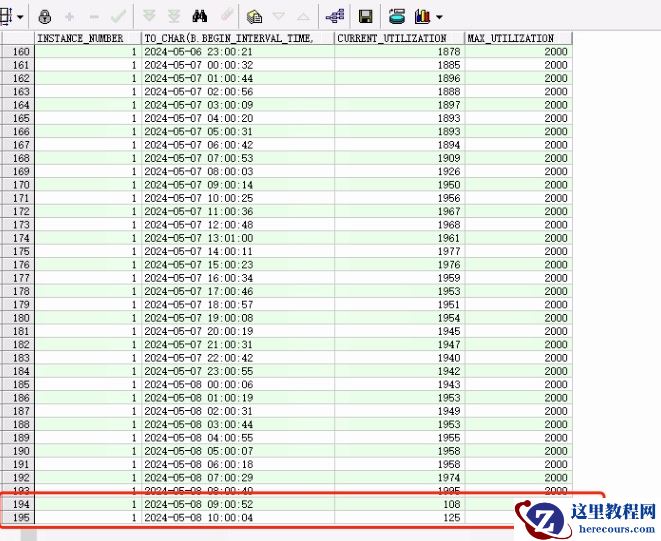Click the INSTANCE_NUMBER column header
Screen dimensions: 661x541
pos(88,38)
